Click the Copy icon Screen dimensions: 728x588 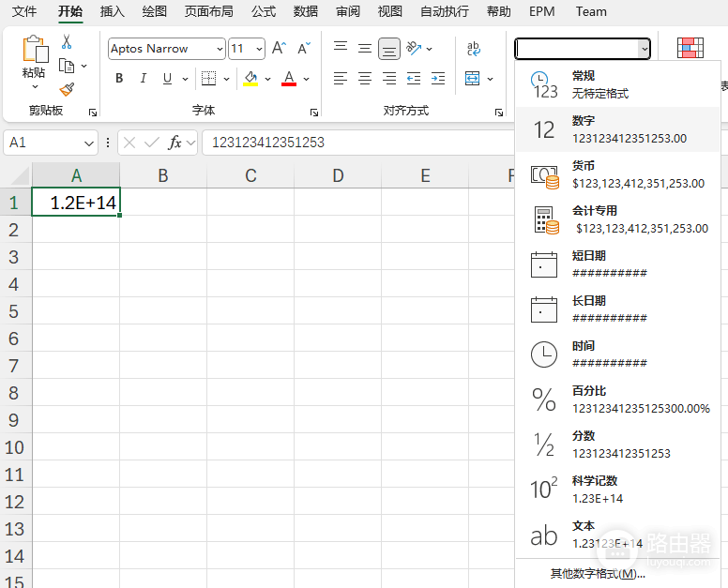click(67, 66)
